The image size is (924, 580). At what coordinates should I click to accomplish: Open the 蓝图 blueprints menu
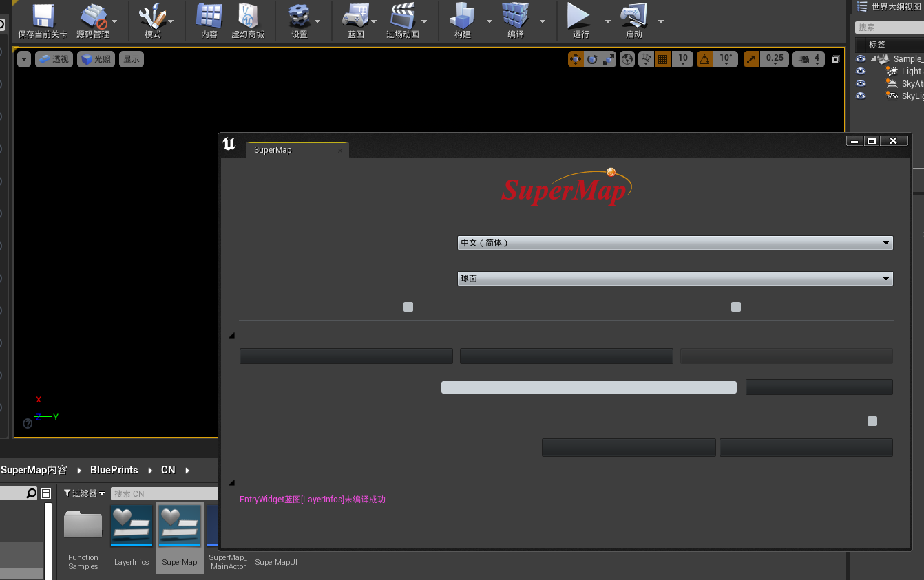pyautogui.click(x=356, y=21)
